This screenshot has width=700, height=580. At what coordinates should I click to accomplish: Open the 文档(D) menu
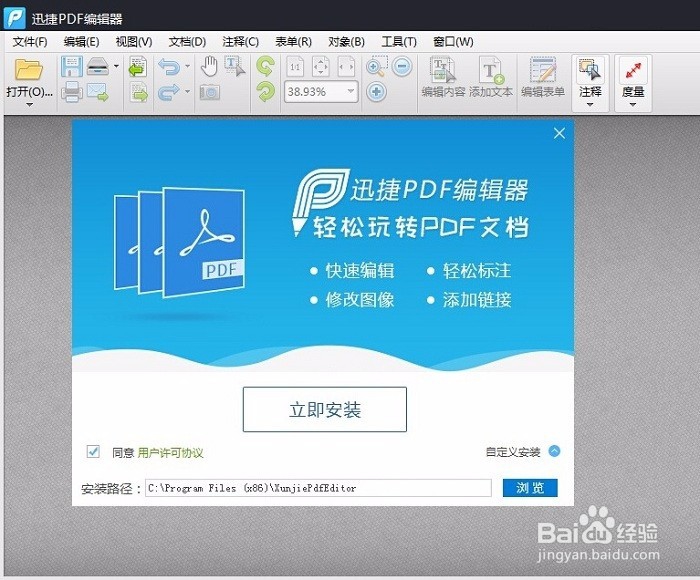click(x=187, y=42)
